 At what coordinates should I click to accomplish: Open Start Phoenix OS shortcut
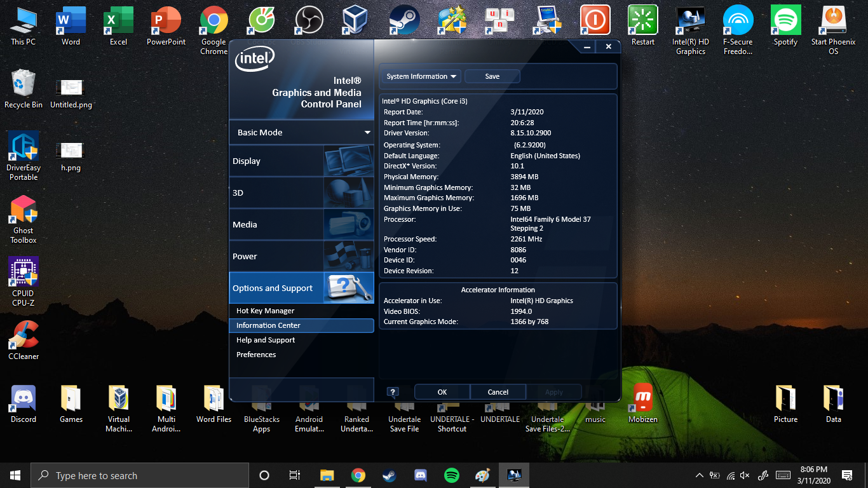pyautogui.click(x=833, y=30)
